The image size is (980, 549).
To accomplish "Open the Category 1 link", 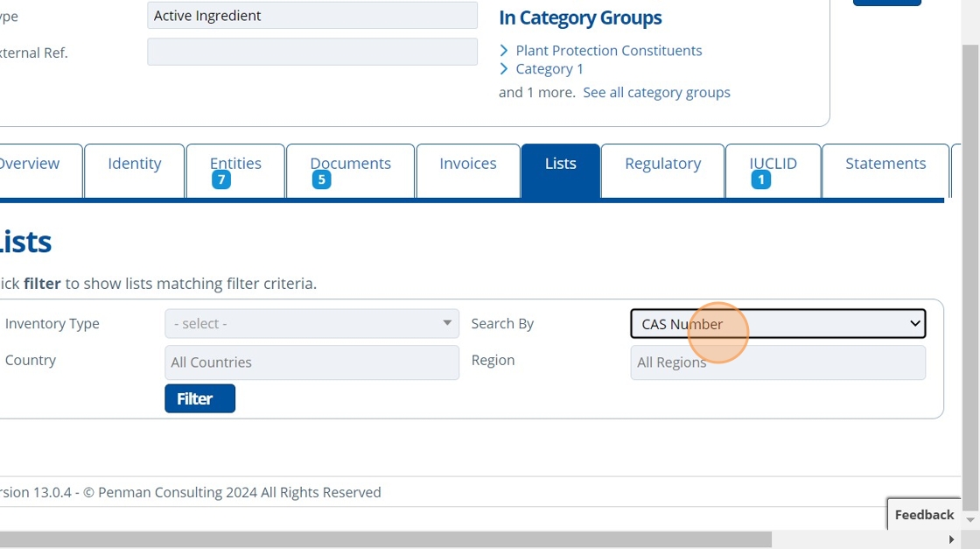I will (x=549, y=69).
